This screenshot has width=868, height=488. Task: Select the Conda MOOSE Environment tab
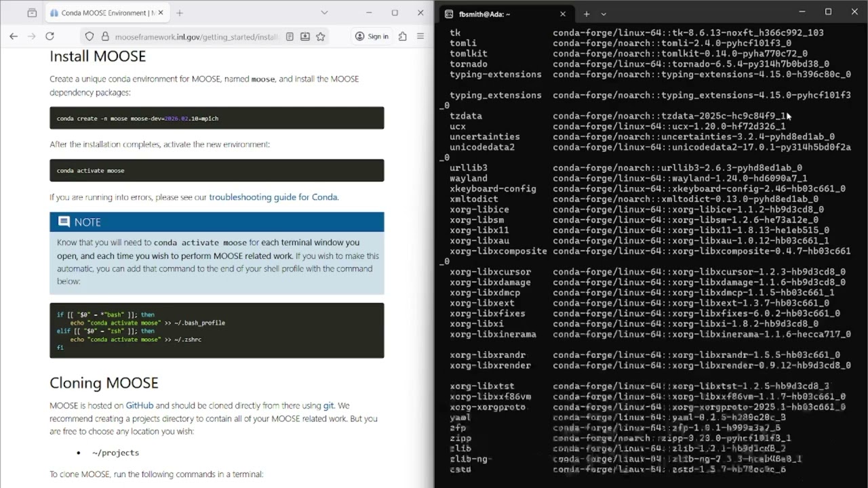pyautogui.click(x=108, y=13)
